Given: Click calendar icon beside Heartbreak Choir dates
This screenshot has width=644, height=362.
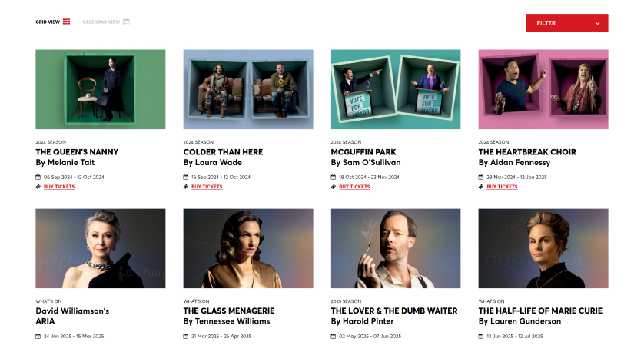Looking at the screenshot, I should pos(481,177).
